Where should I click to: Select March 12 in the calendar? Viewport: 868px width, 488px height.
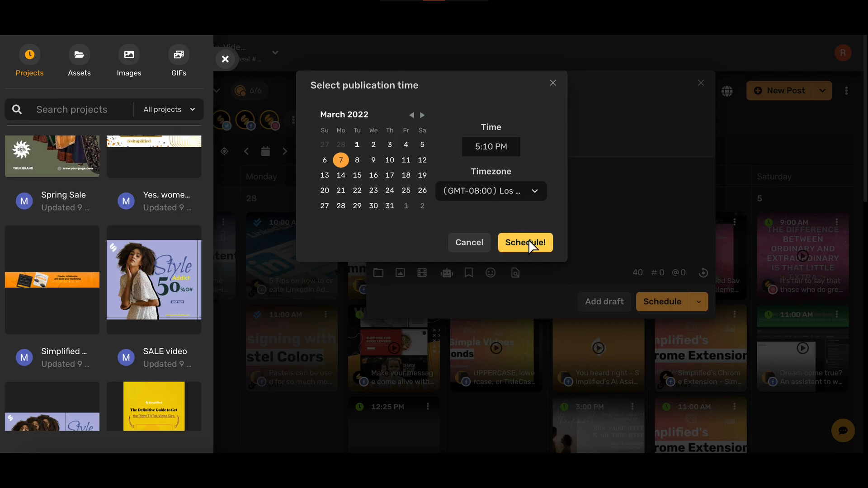pos(422,160)
